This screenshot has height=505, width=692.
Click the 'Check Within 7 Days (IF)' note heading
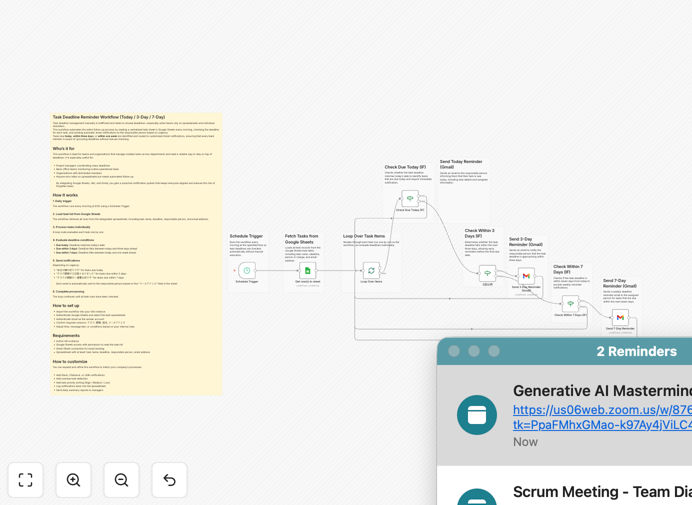coord(568,269)
